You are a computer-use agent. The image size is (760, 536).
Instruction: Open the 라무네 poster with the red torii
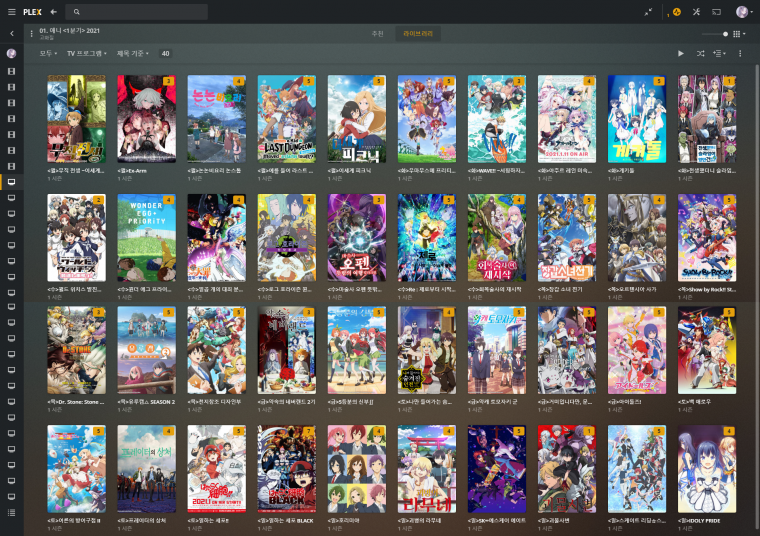(427, 469)
